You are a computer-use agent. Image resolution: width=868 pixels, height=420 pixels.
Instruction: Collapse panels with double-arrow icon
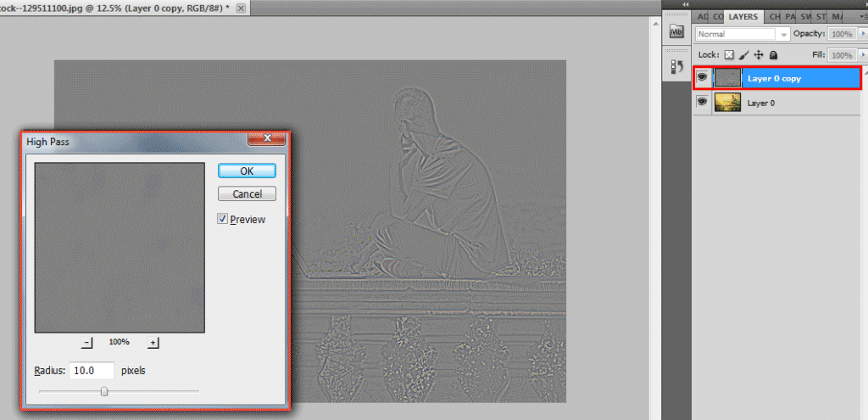pyautogui.click(x=686, y=4)
